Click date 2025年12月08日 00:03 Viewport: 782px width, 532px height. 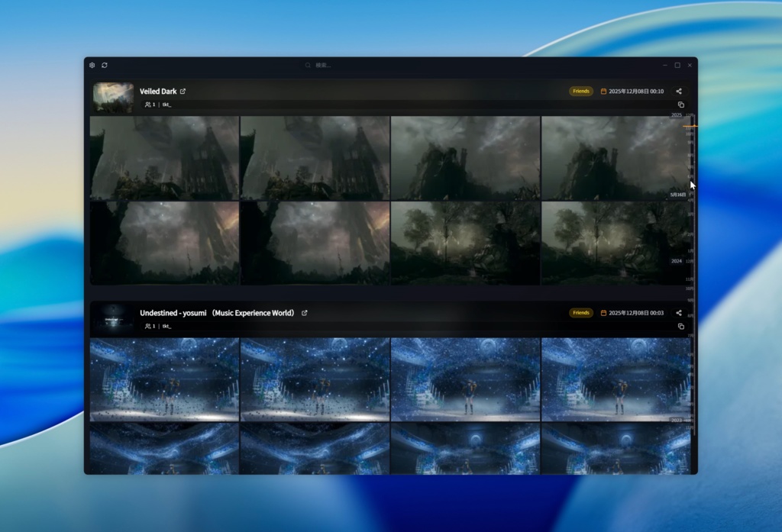[636, 313]
